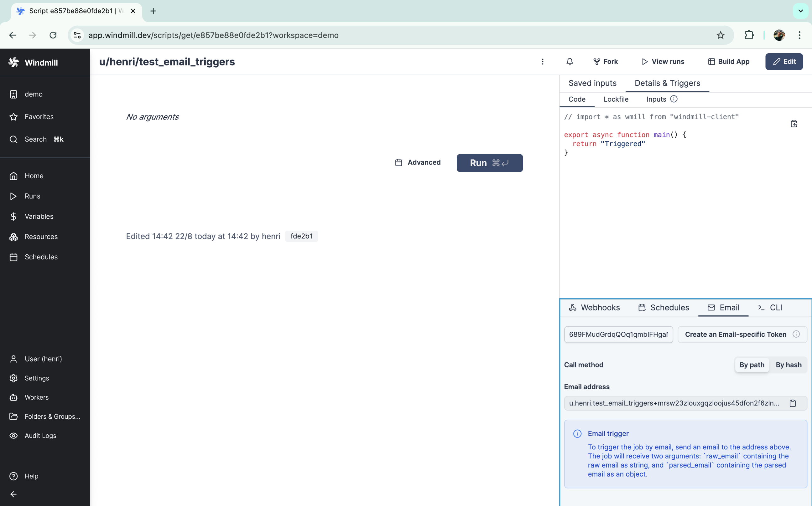Switch to the Webhooks tab
The image size is (812, 506).
click(x=594, y=308)
